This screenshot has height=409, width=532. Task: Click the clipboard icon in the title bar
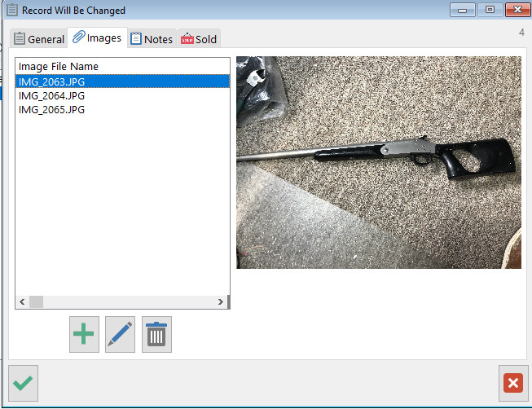point(12,10)
